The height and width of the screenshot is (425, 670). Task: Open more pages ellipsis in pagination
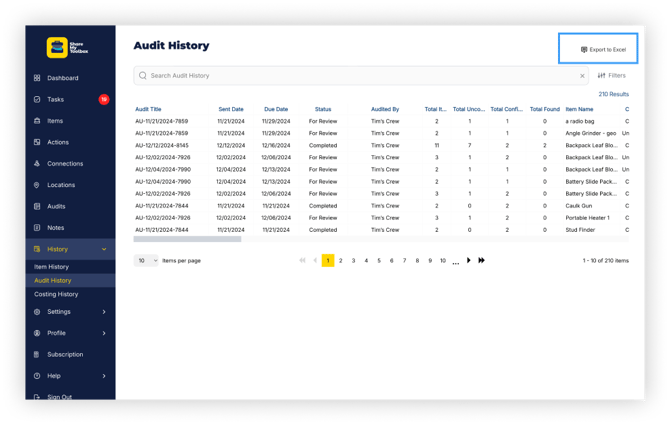pos(456,262)
